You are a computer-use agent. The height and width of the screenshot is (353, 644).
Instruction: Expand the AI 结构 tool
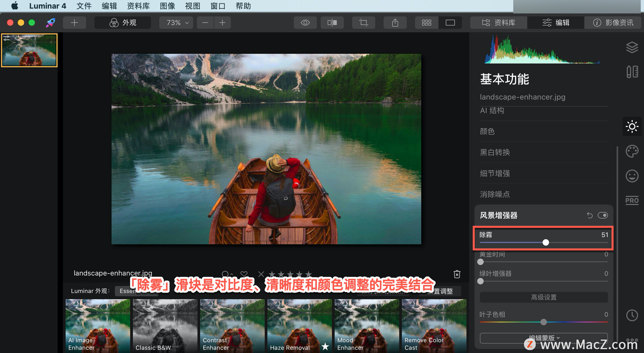click(x=544, y=110)
